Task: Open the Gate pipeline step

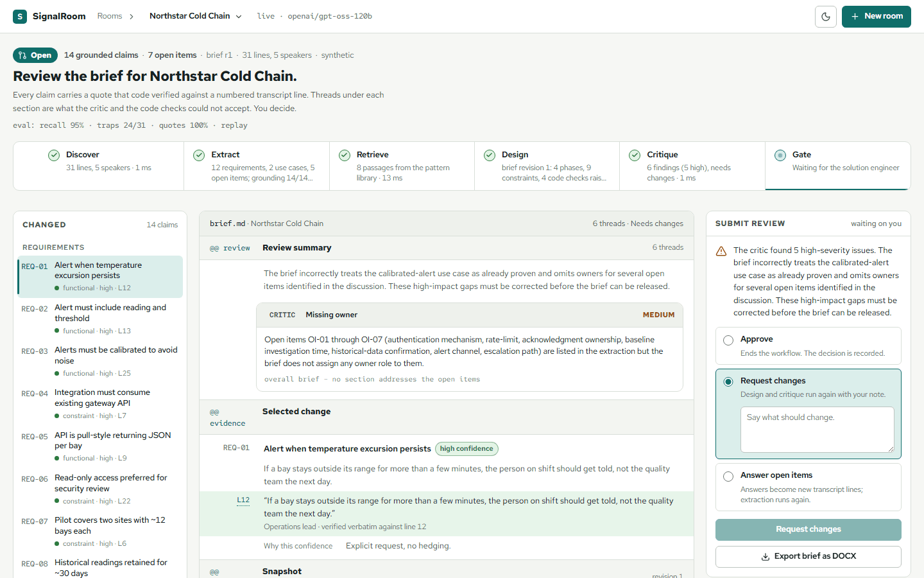Action: 838,166
